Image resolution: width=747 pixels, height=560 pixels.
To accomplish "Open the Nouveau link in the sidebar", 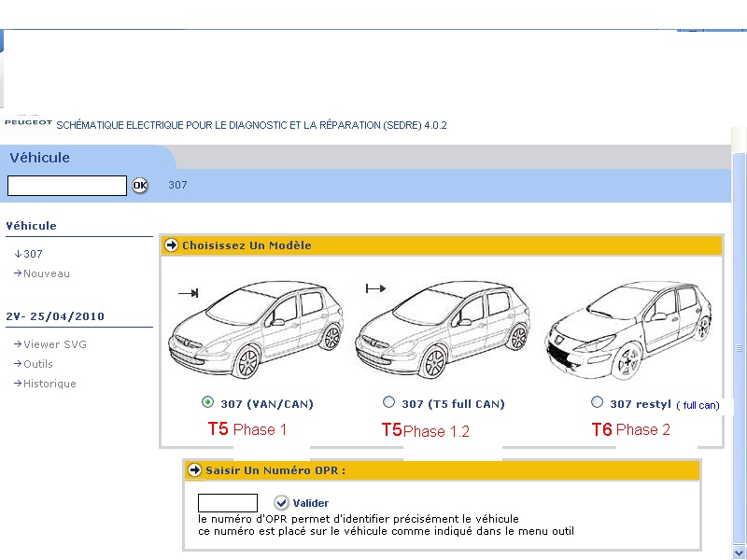I will point(42,273).
